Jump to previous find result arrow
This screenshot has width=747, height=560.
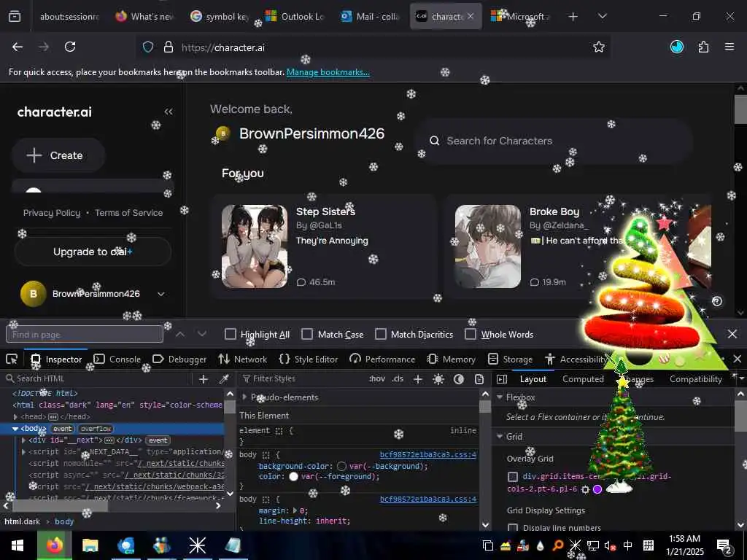coord(180,334)
